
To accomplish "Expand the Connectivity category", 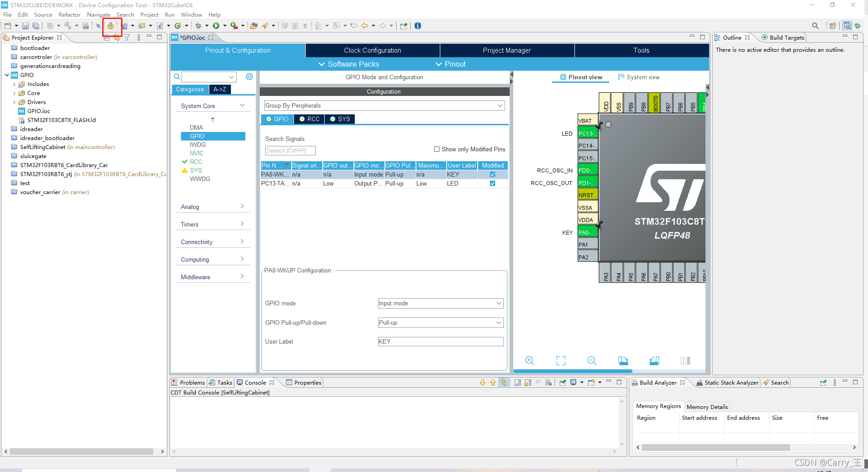I will 212,242.
